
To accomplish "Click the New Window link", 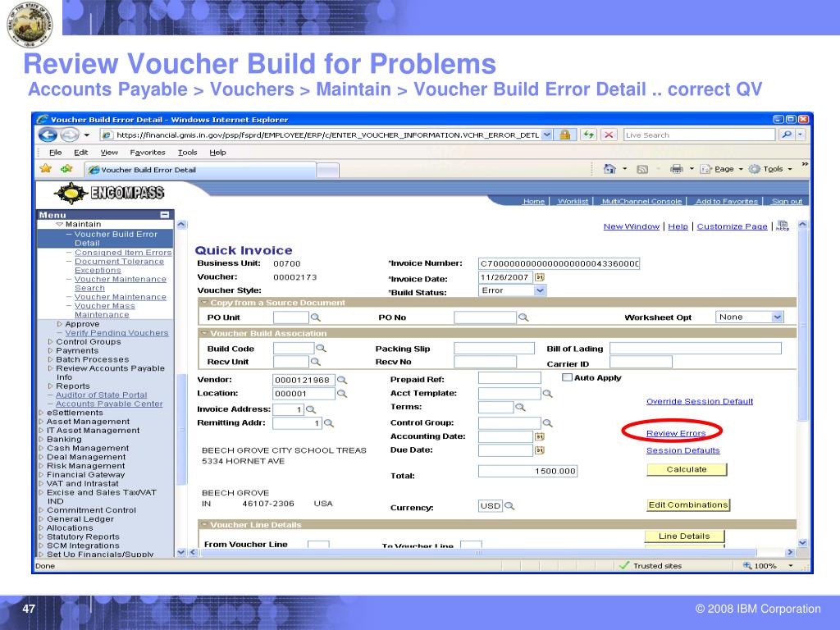I will point(631,226).
